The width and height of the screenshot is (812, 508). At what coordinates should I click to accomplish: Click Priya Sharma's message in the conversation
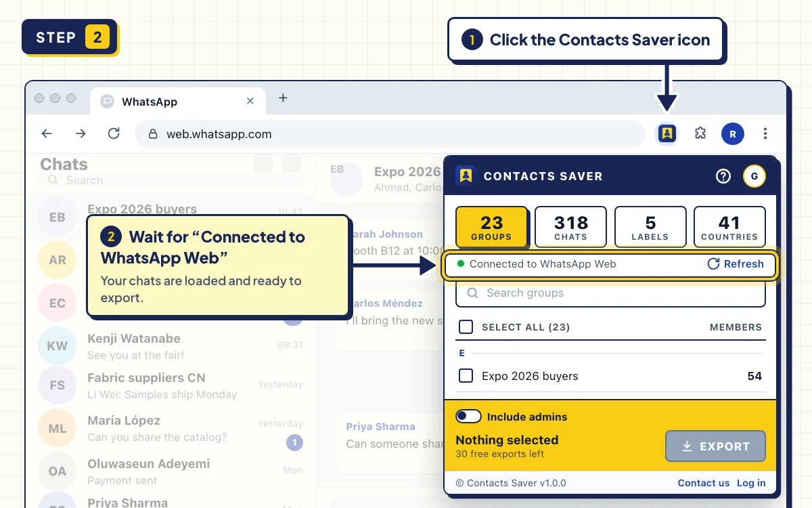(390, 443)
